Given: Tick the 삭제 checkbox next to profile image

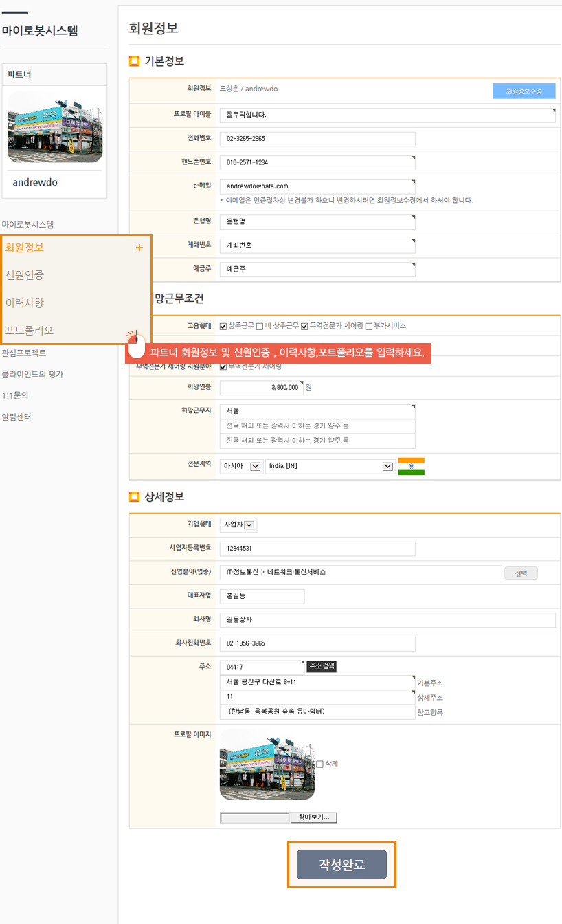Looking at the screenshot, I should coord(319,764).
